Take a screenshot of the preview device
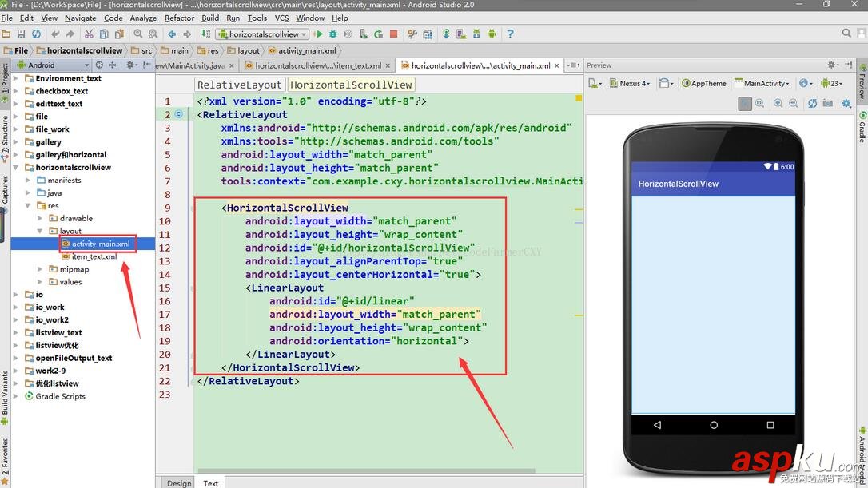Image resolution: width=868 pixels, height=488 pixels. click(x=827, y=104)
